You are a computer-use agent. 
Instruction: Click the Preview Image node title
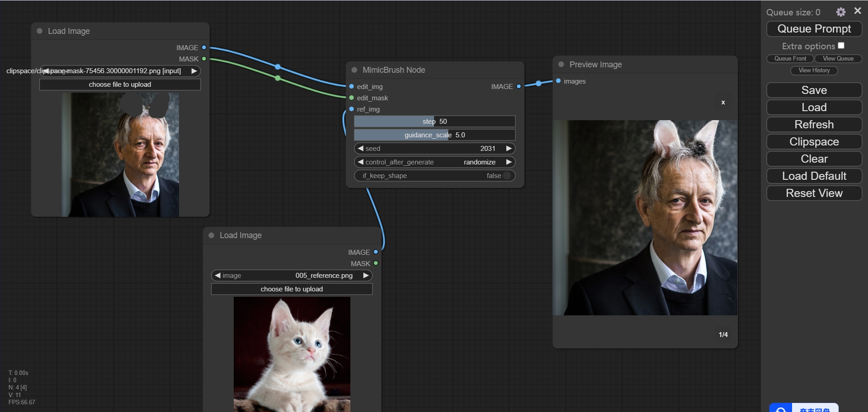595,65
